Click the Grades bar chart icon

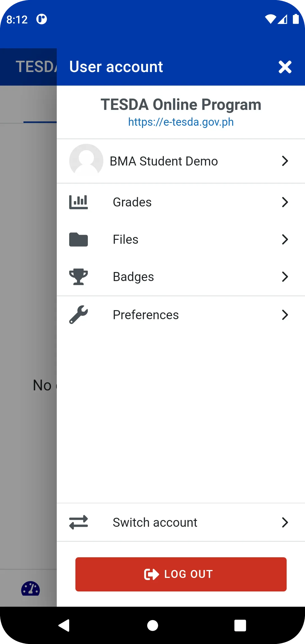(x=79, y=202)
